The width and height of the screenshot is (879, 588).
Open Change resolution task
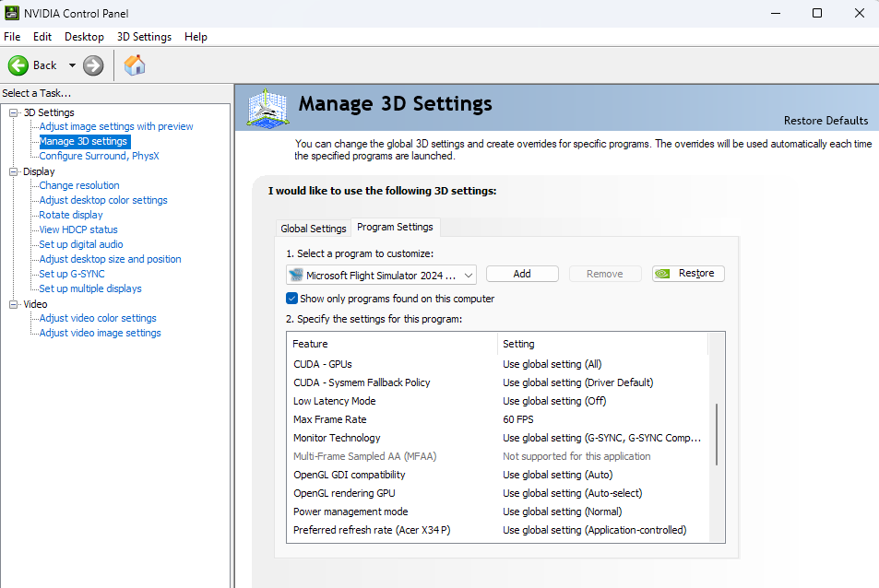coord(79,185)
